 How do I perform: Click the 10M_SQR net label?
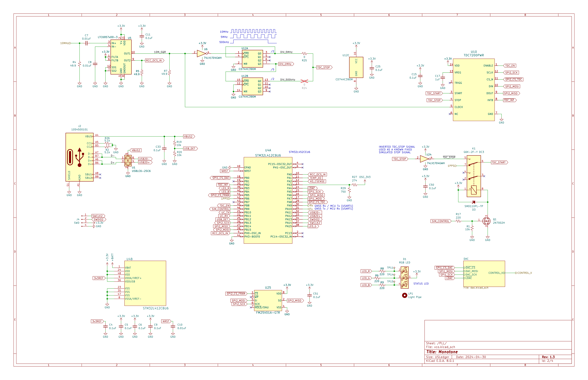[x=160, y=52]
